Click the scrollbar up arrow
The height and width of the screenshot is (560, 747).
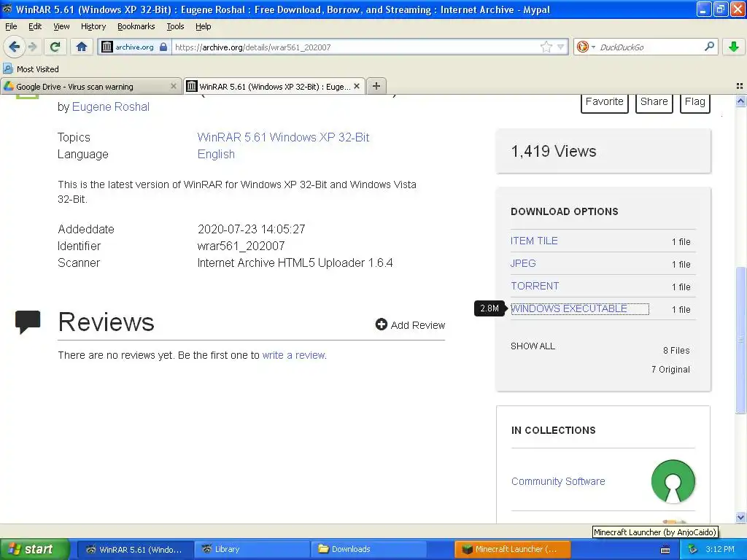pos(740,101)
